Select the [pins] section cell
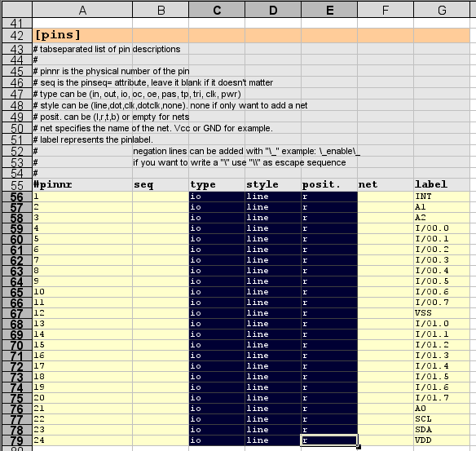 [82, 35]
